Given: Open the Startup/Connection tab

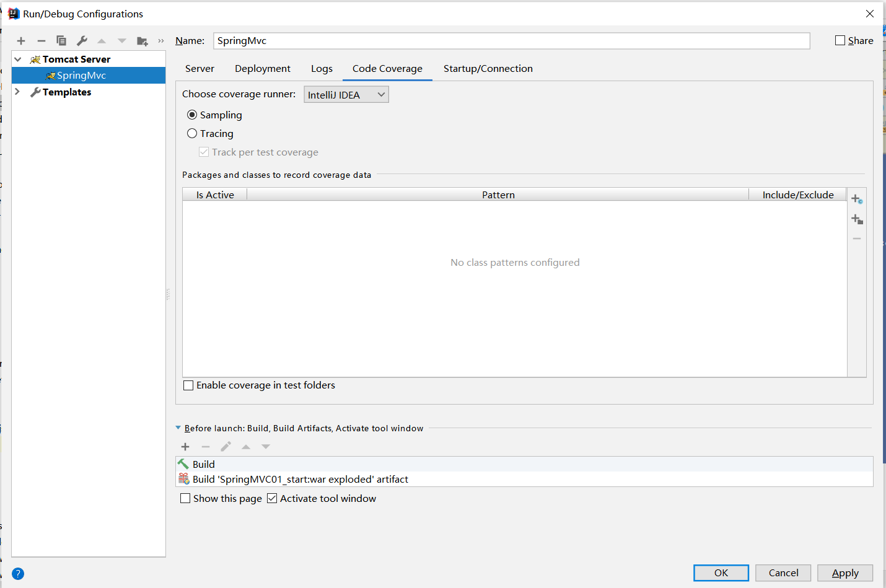Looking at the screenshot, I should pos(488,69).
